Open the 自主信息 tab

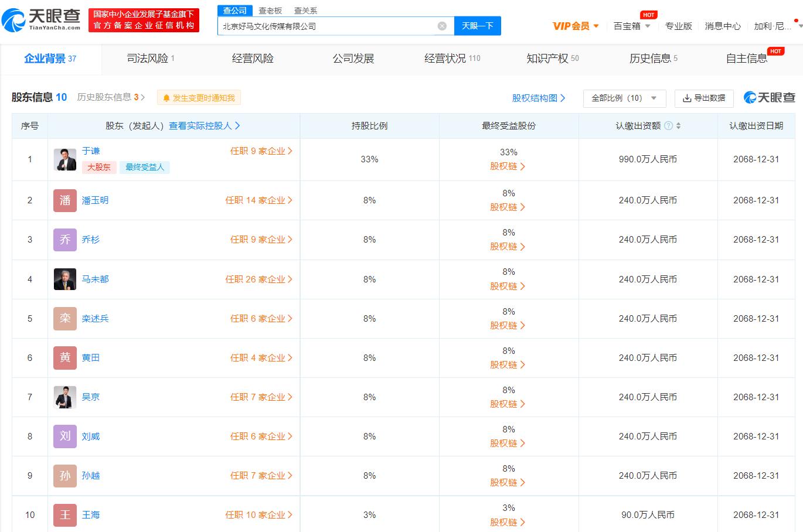[x=747, y=59]
